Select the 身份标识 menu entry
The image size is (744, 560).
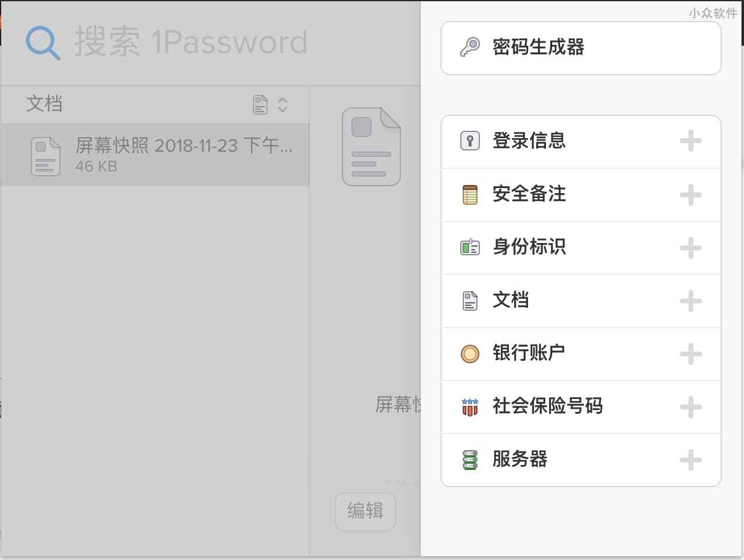point(529,247)
